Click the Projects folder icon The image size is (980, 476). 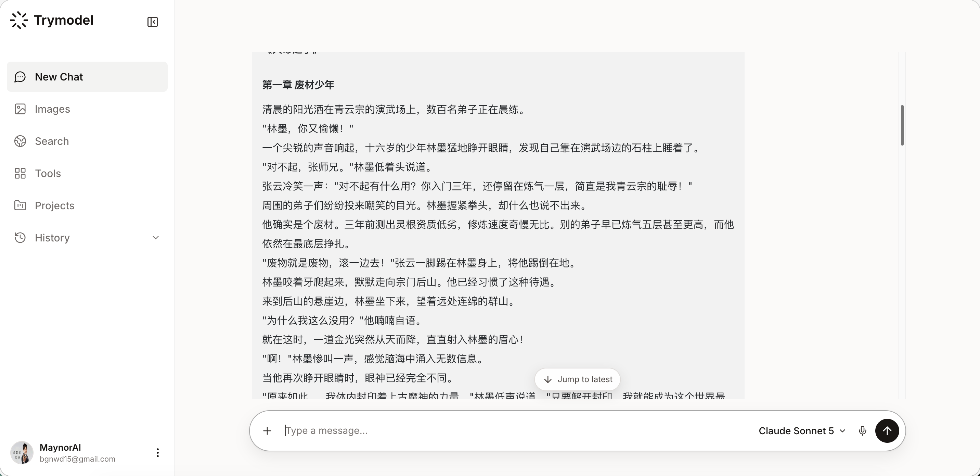tap(20, 205)
